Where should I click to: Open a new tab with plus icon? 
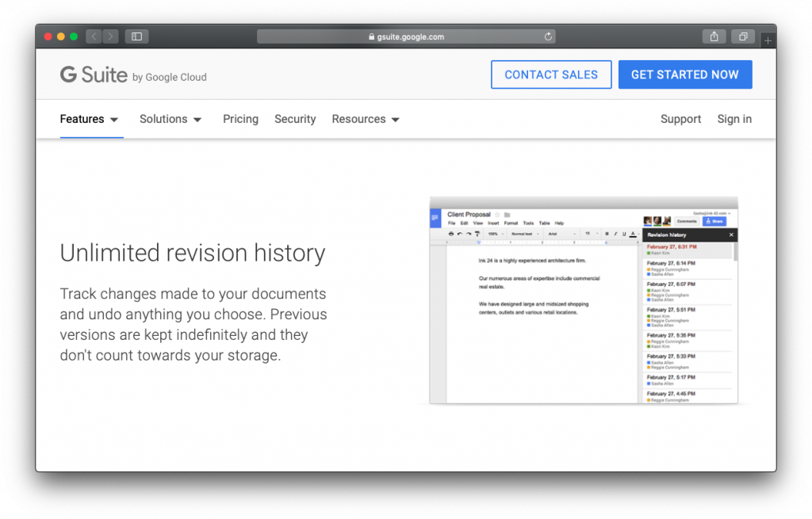[x=768, y=40]
